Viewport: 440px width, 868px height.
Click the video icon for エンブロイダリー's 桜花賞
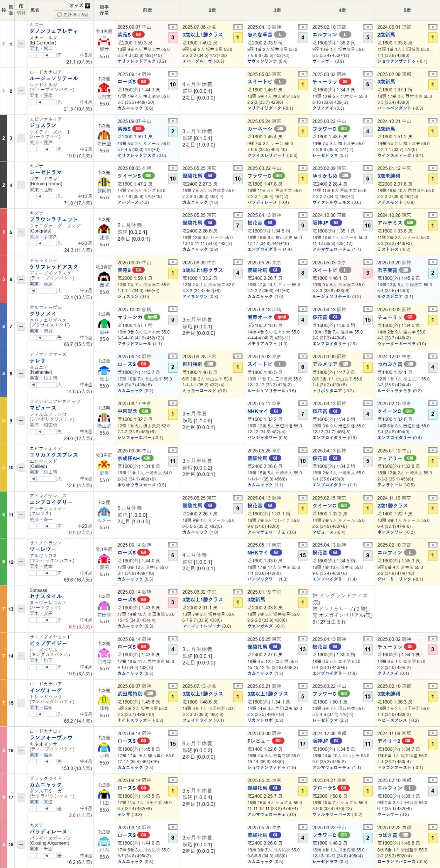coord(302,498)
